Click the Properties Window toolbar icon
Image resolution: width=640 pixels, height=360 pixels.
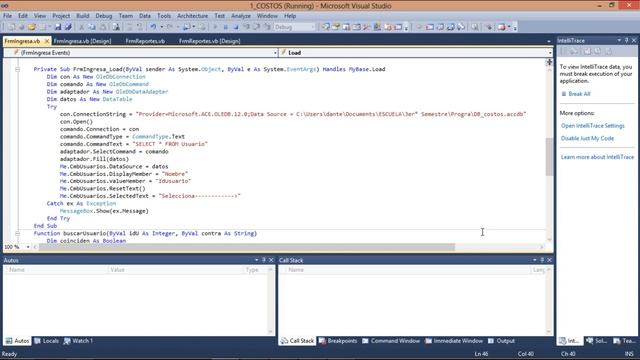(x=336, y=27)
